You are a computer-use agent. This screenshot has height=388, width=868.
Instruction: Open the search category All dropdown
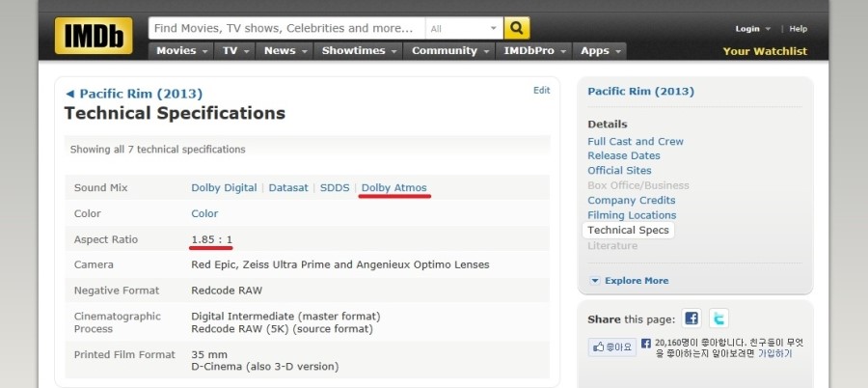pos(464,28)
